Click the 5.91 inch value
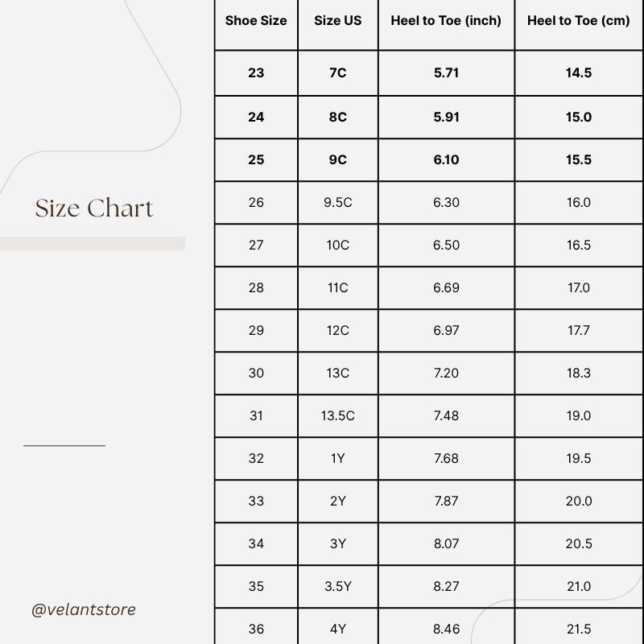 coord(446,117)
